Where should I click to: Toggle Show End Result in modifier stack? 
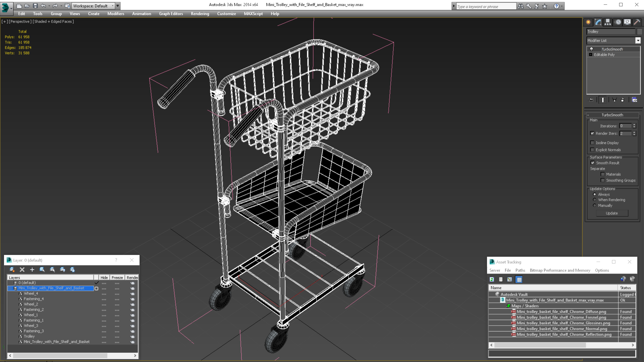point(603,100)
